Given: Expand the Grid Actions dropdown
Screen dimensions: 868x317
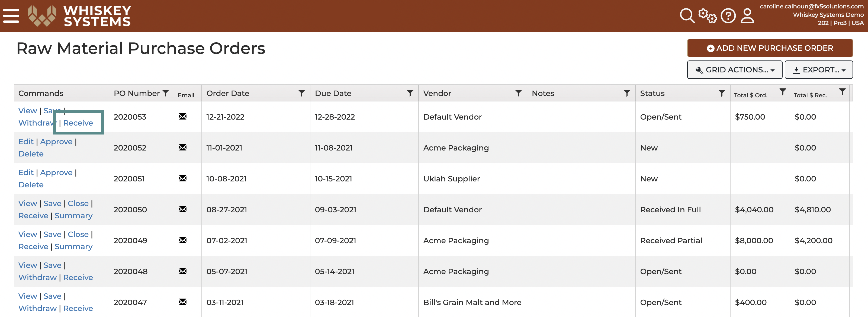Looking at the screenshot, I should pyautogui.click(x=735, y=70).
